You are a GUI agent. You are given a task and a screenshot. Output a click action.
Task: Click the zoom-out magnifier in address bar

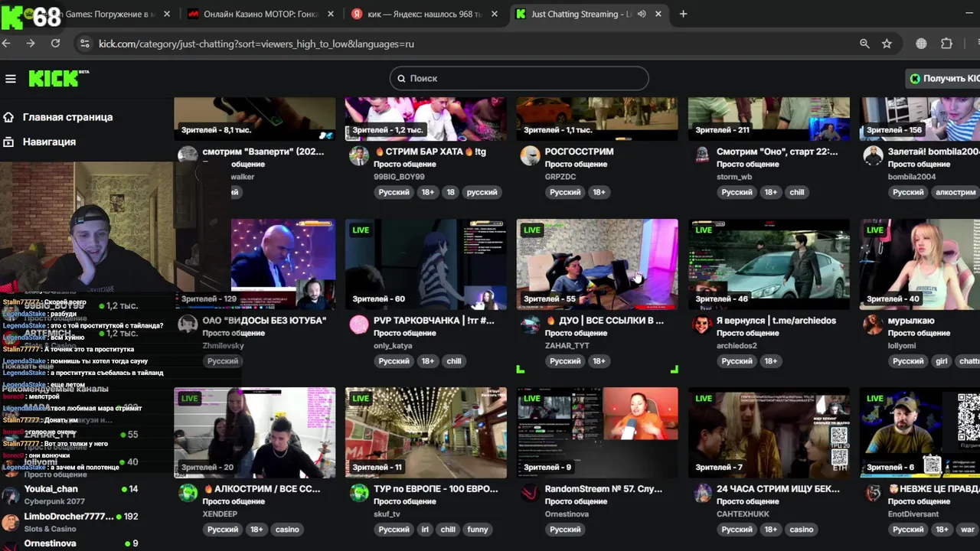pos(864,44)
